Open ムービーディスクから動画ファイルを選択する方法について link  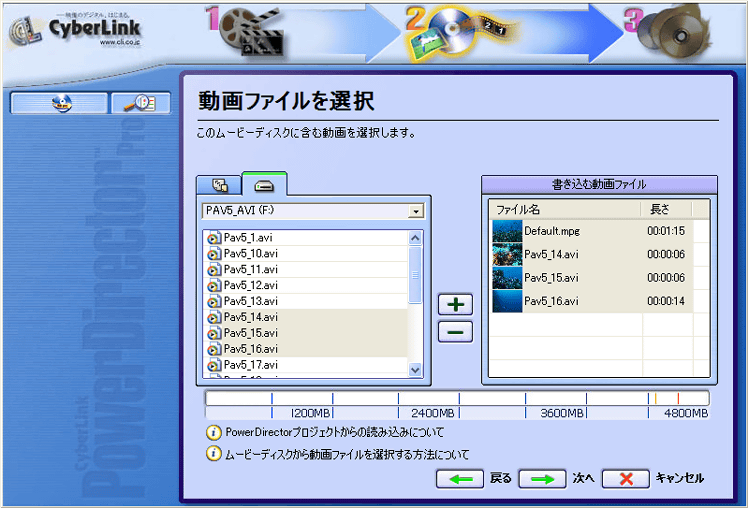[347, 454]
